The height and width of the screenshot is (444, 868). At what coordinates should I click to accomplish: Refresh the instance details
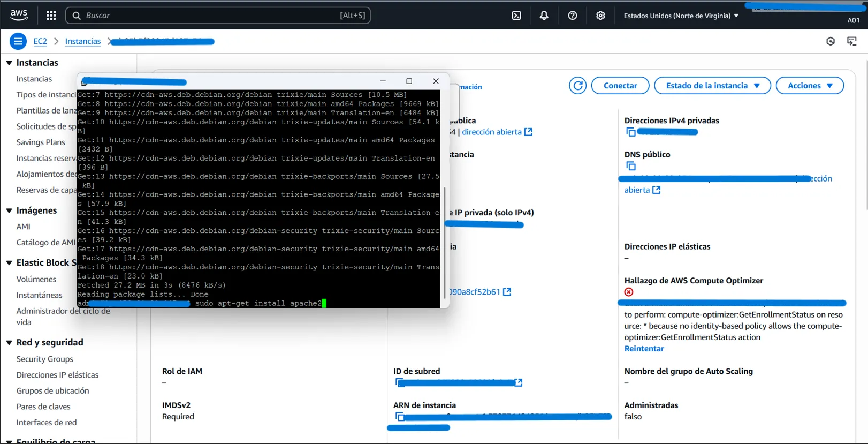(x=577, y=86)
